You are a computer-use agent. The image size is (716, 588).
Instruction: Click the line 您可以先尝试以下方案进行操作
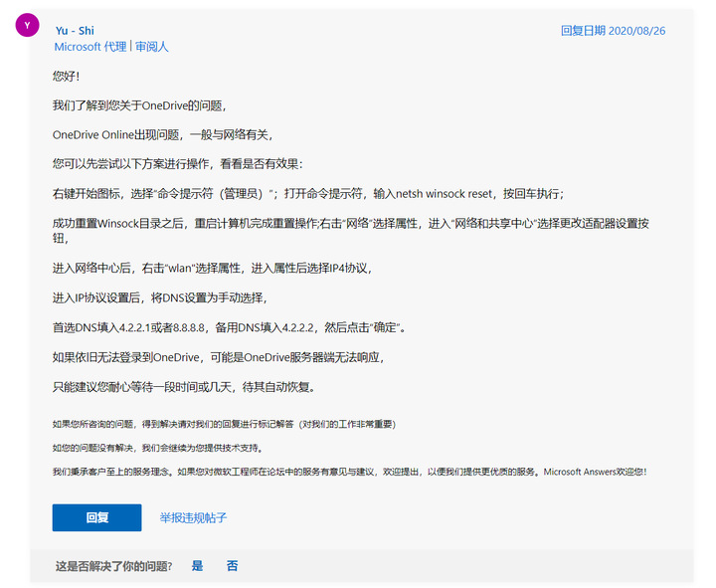click(177, 164)
